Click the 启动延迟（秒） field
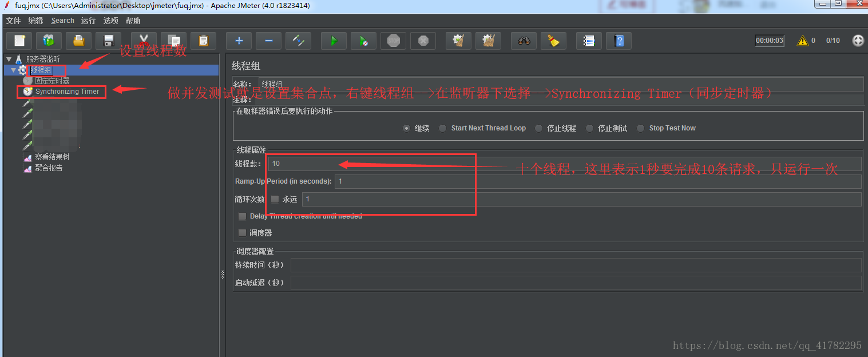This screenshot has width=868, height=357. pos(576,283)
